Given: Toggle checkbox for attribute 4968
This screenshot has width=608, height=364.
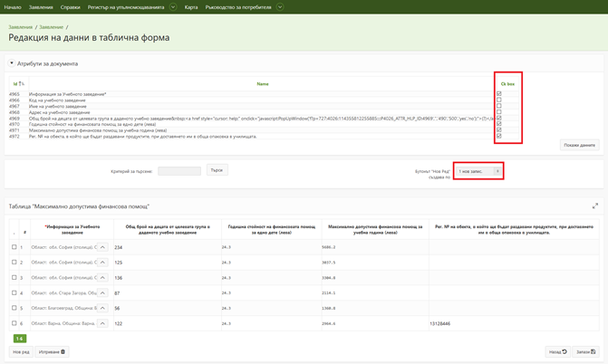Looking at the screenshot, I should point(498,112).
